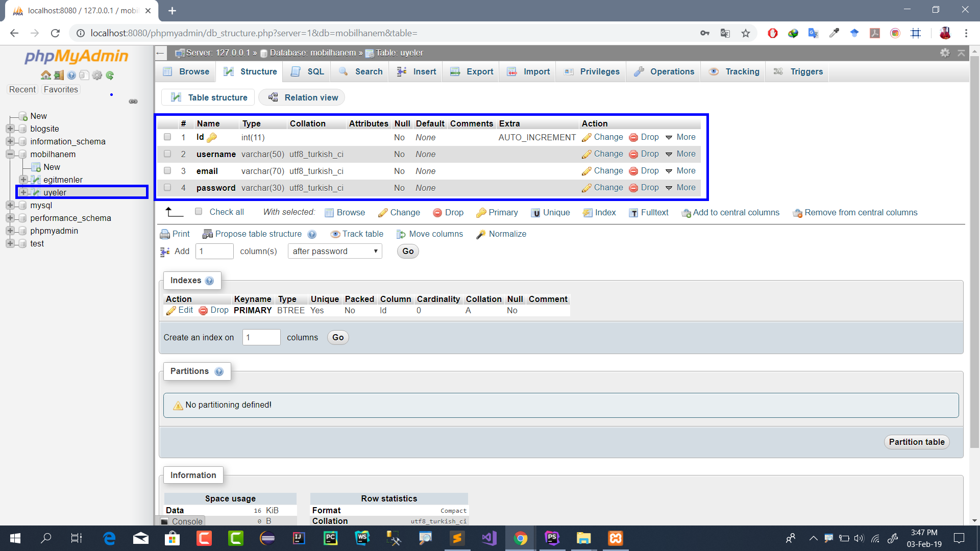Click the browser address bar

click(x=388, y=33)
